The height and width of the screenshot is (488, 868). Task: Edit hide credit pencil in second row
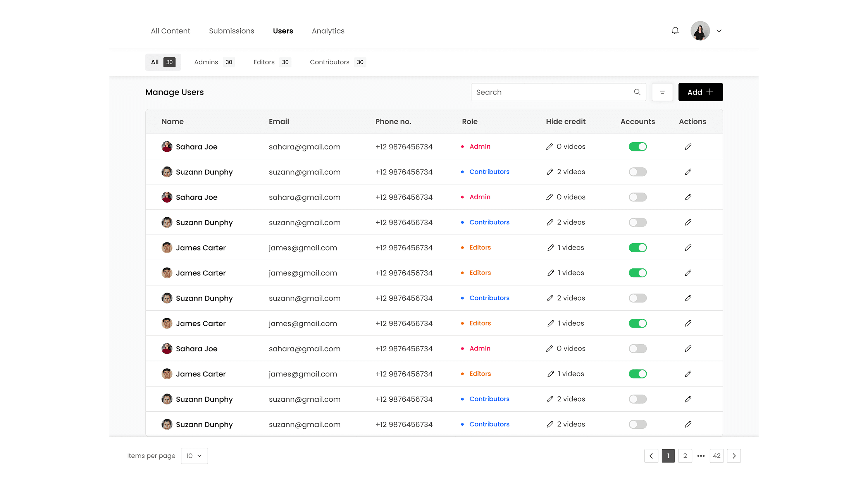pyautogui.click(x=549, y=172)
